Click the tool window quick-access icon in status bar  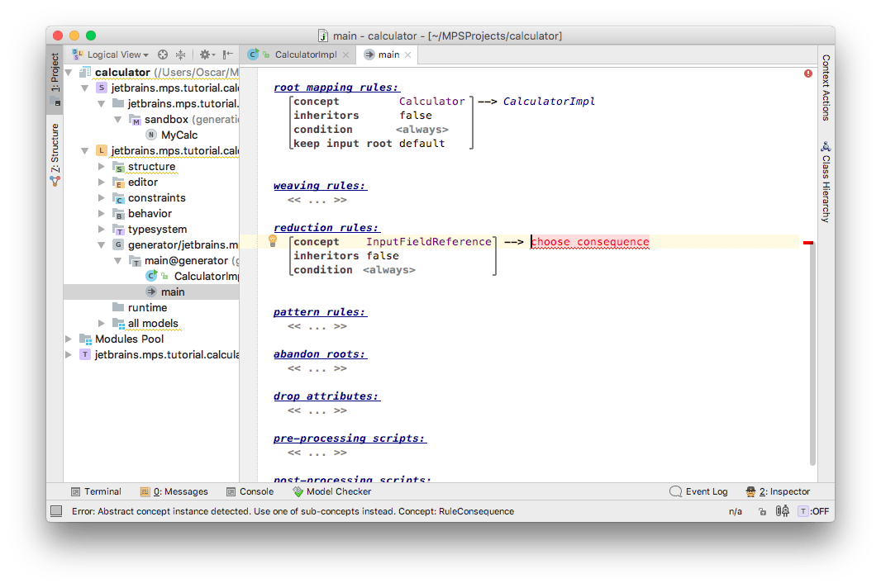pos(56,511)
